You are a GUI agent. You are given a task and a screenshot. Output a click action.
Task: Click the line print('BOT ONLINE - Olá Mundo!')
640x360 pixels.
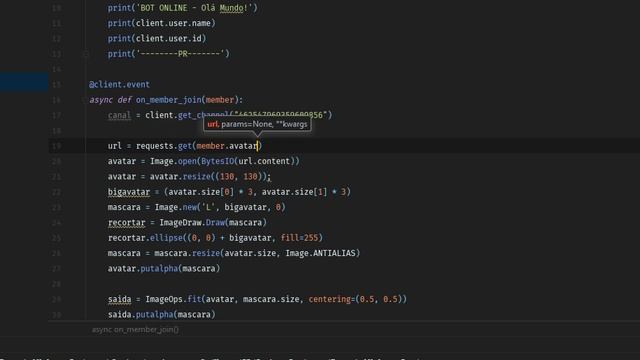(182, 8)
